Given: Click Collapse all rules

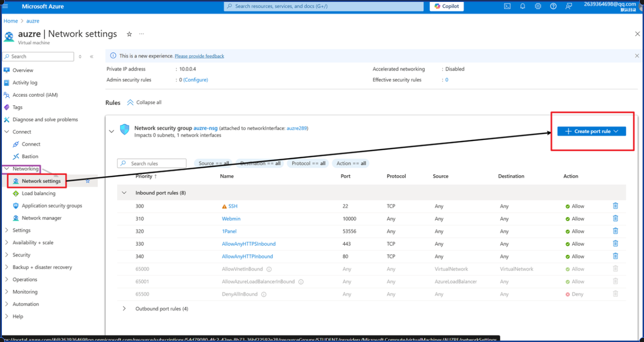Looking at the screenshot, I should click(x=144, y=102).
